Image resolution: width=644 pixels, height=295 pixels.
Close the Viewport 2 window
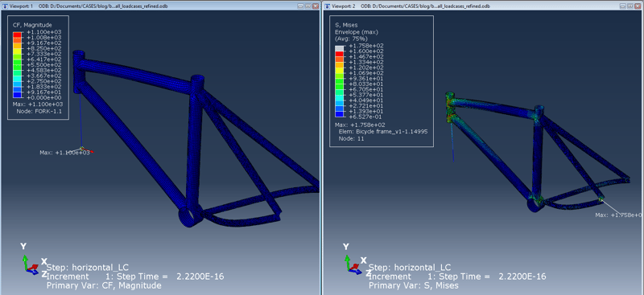click(x=638, y=6)
